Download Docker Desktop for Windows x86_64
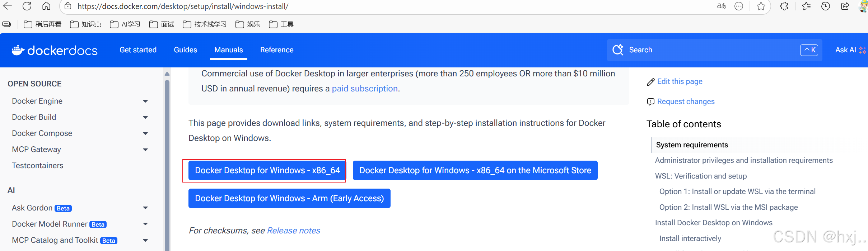Image resolution: width=868 pixels, height=251 pixels. [x=267, y=170]
